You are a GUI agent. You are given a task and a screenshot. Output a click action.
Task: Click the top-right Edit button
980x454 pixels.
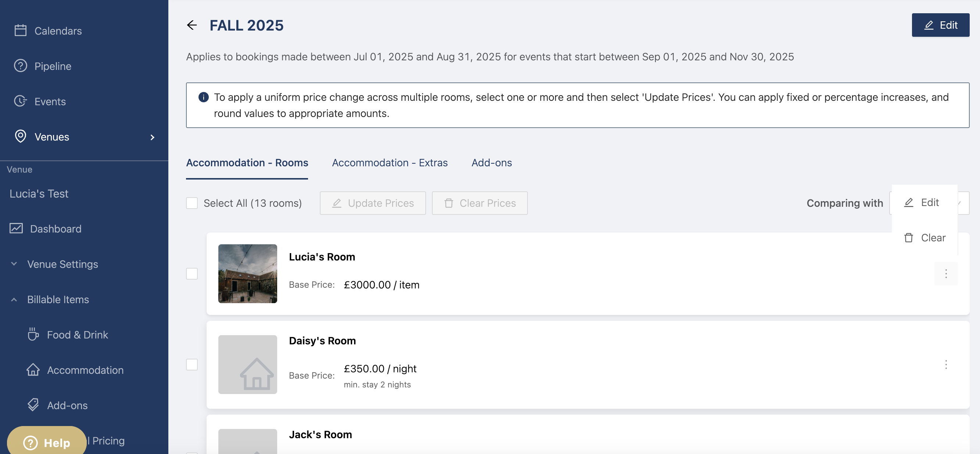click(940, 25)
